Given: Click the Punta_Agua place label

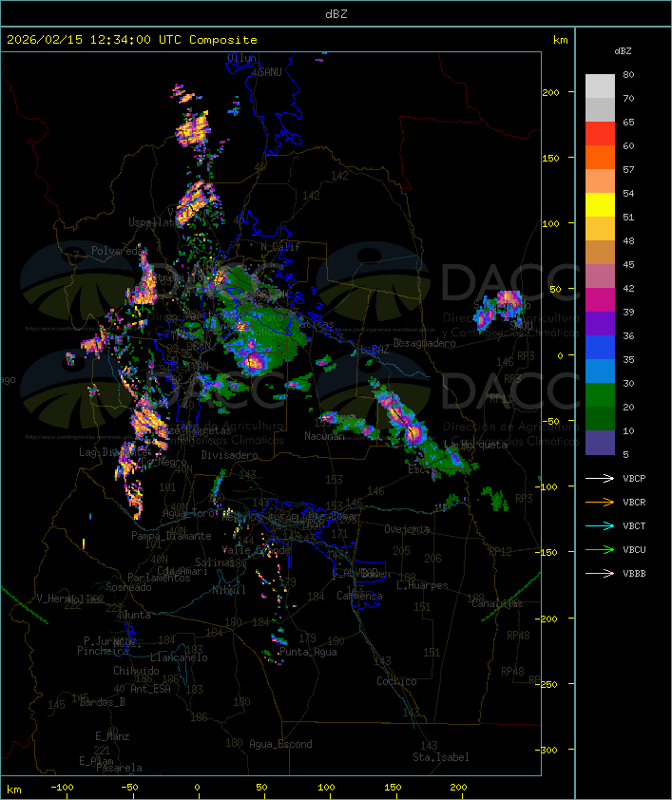Looking at the screenshot, I should [x=308, y=652].
